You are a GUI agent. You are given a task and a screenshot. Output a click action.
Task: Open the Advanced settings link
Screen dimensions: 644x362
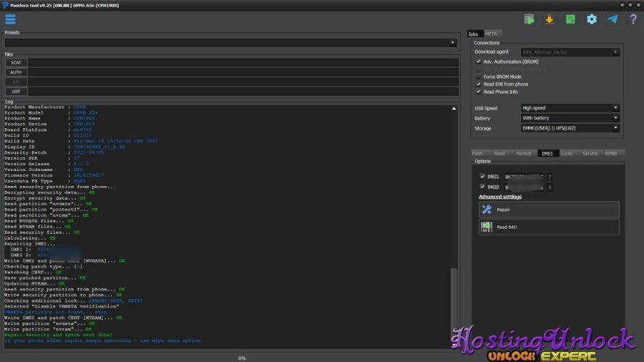coord(500,197)
